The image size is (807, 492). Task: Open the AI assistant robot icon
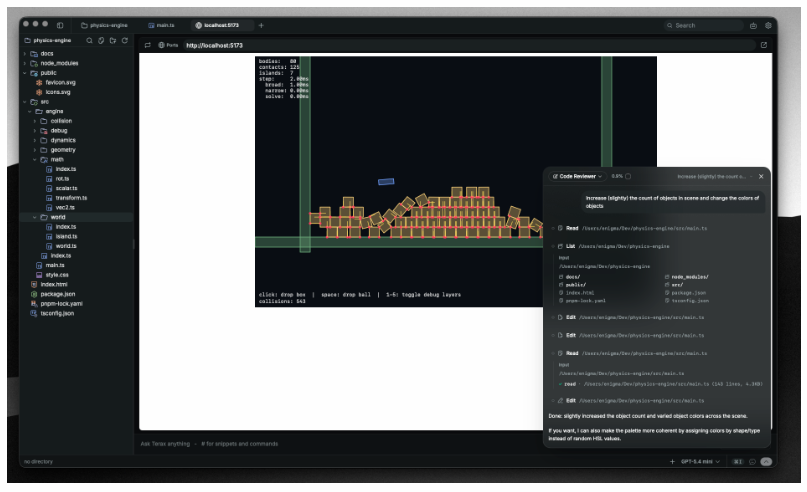(753, 25)
